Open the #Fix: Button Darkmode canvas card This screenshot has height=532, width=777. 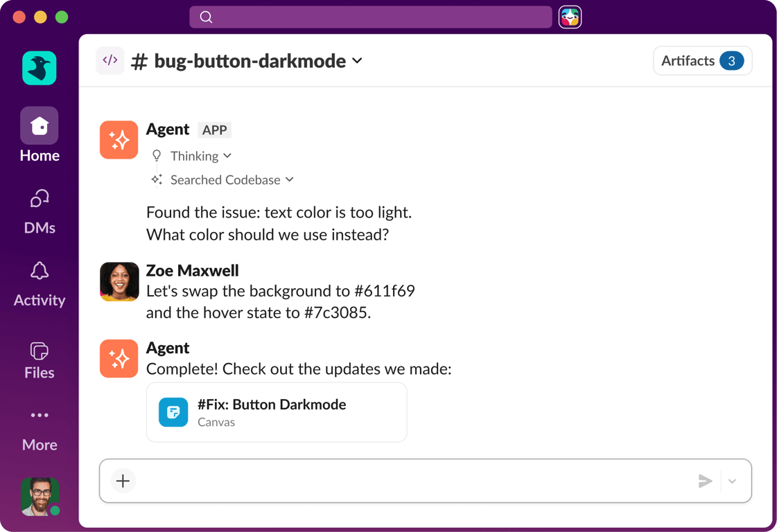point(277,412)
